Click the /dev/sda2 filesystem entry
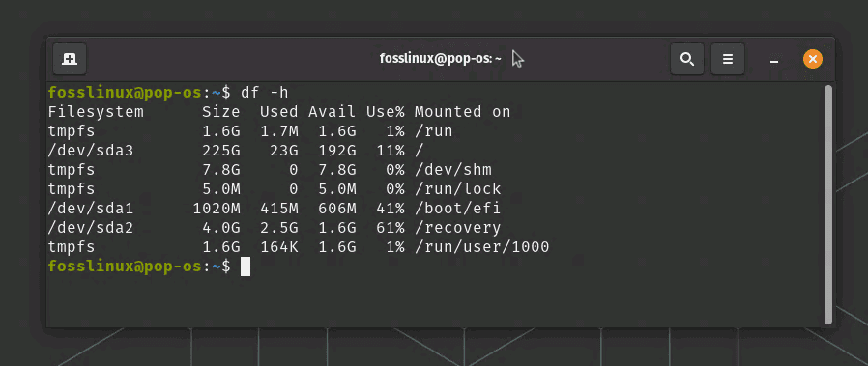The image size is (868, 366). [x=91, y=228]
